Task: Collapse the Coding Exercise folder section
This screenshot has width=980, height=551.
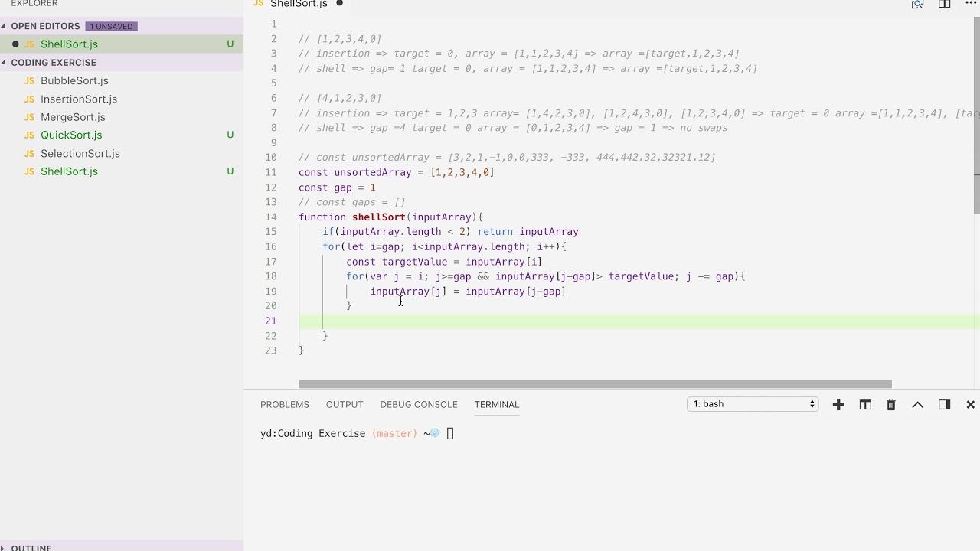Action: 4,63
